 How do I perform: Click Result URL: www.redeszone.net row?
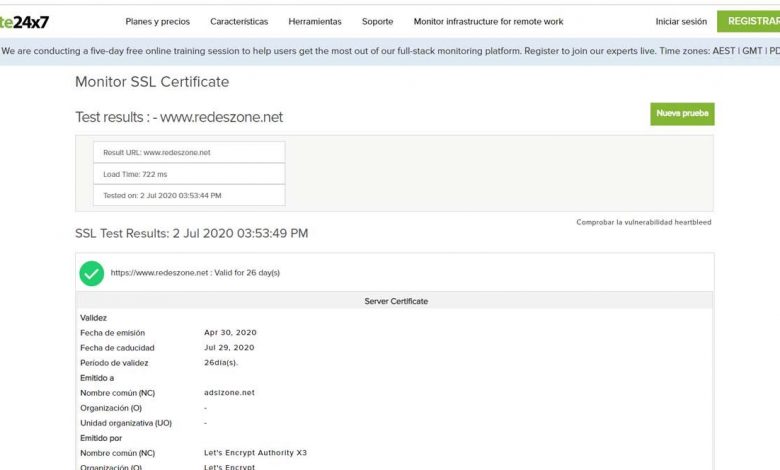[x=189, y=153]
